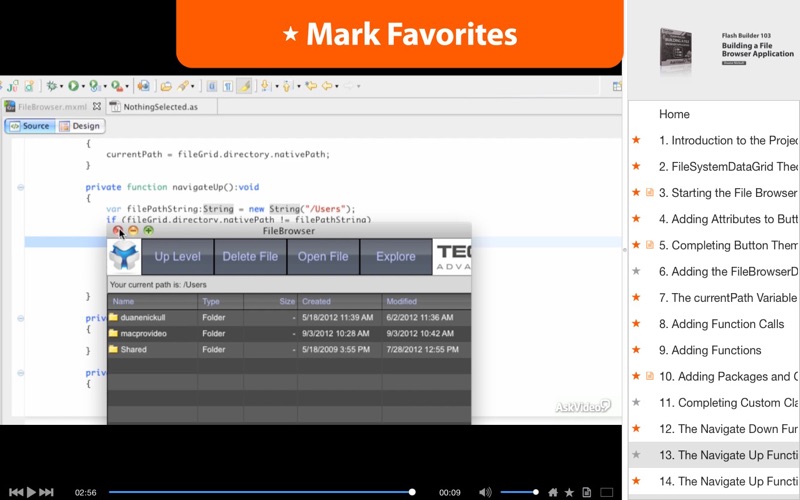Toggle favorite star for lesson 13 Navigate Up

coord(636,455)
